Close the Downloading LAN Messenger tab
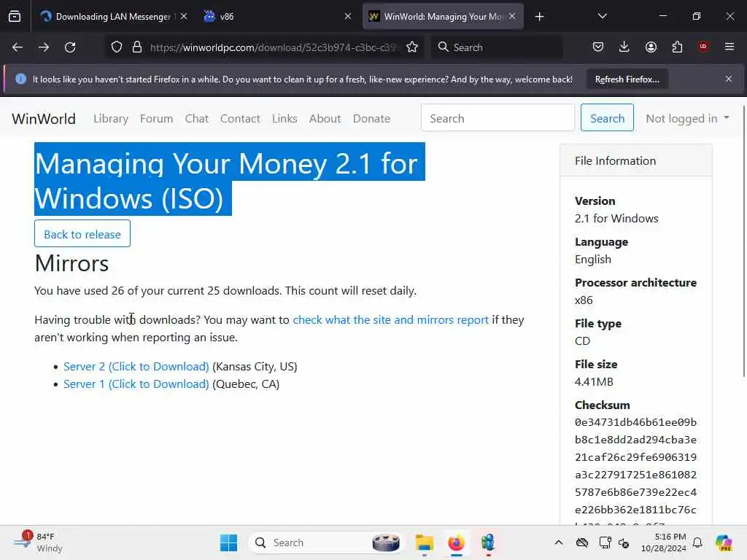Screen dimensions: 747x560 [x=184, y=16]
